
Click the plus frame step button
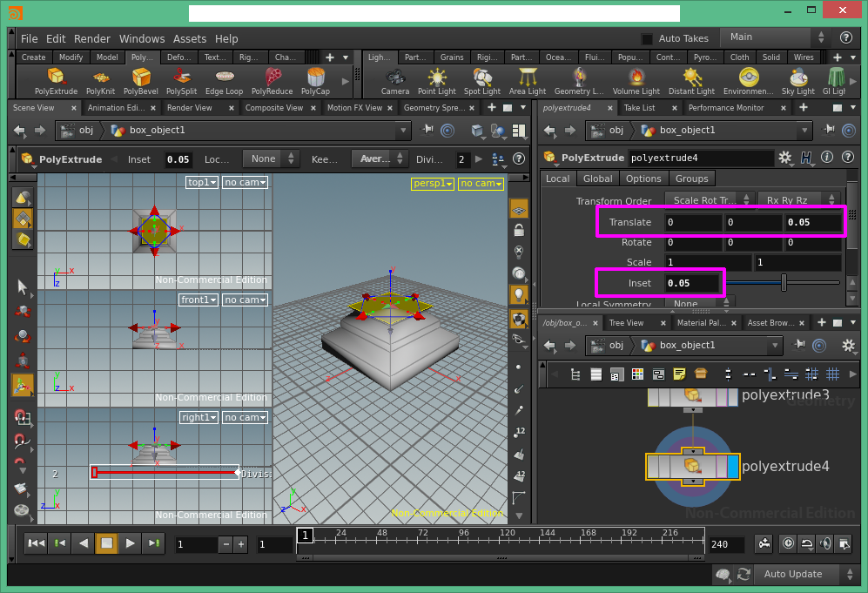241,544
